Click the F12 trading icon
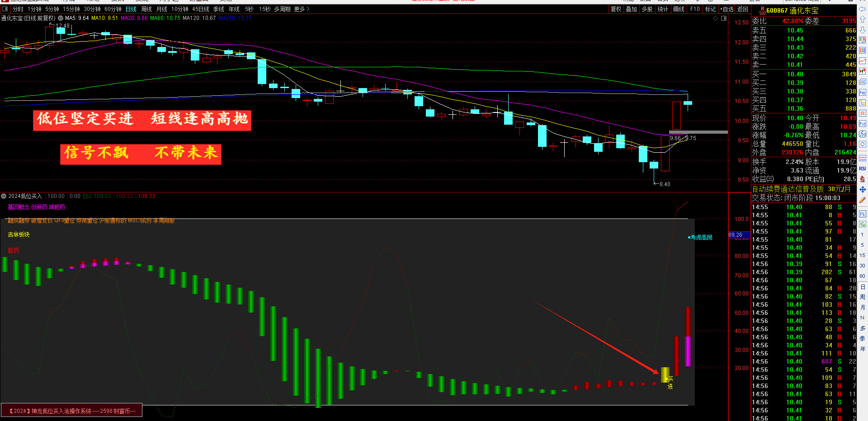This screenshot has width=868, height=421. point(863,124)
